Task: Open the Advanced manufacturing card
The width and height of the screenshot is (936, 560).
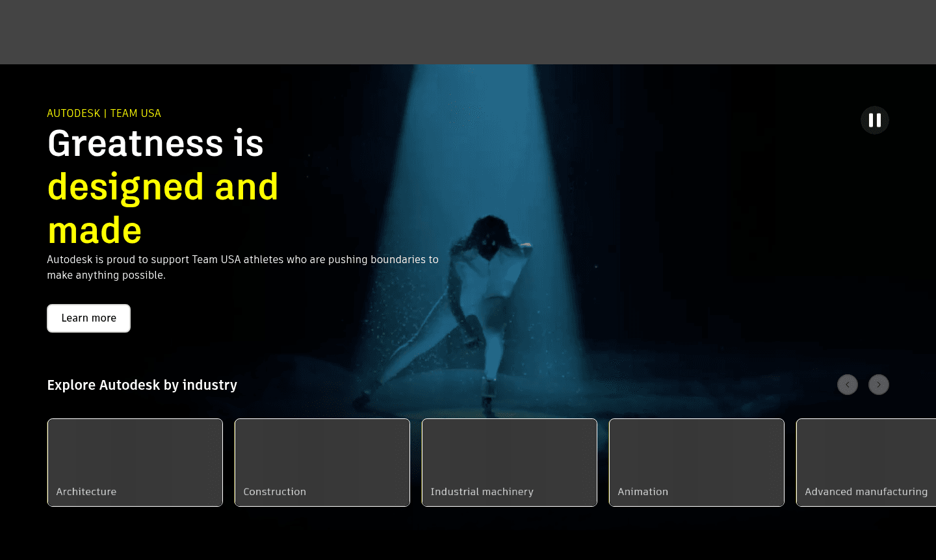Action: (x=866, y=463)
